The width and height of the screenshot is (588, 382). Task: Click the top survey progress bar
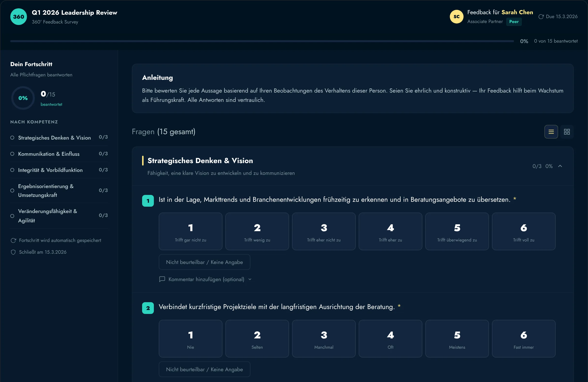262,41
